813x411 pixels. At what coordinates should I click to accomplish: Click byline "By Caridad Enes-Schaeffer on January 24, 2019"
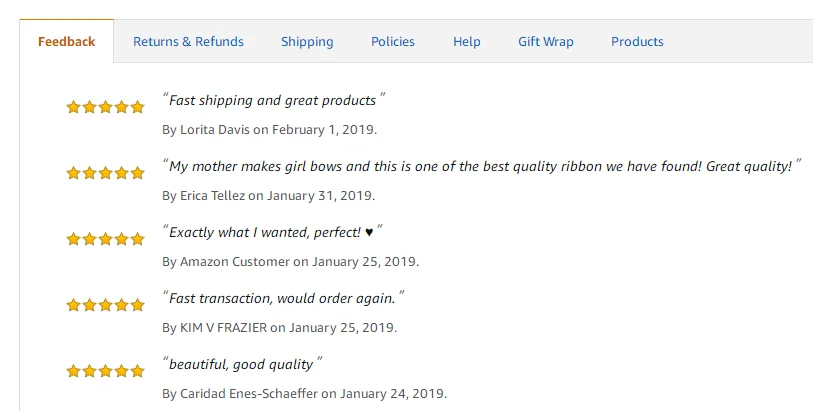[304, 394]
